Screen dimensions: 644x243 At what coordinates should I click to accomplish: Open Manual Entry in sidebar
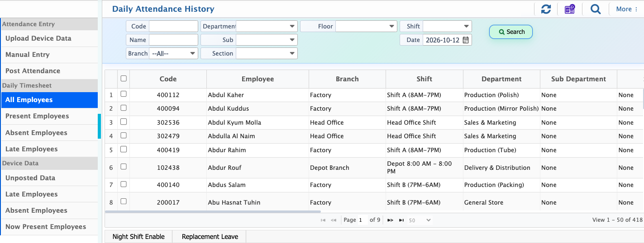tap(49, 55)
